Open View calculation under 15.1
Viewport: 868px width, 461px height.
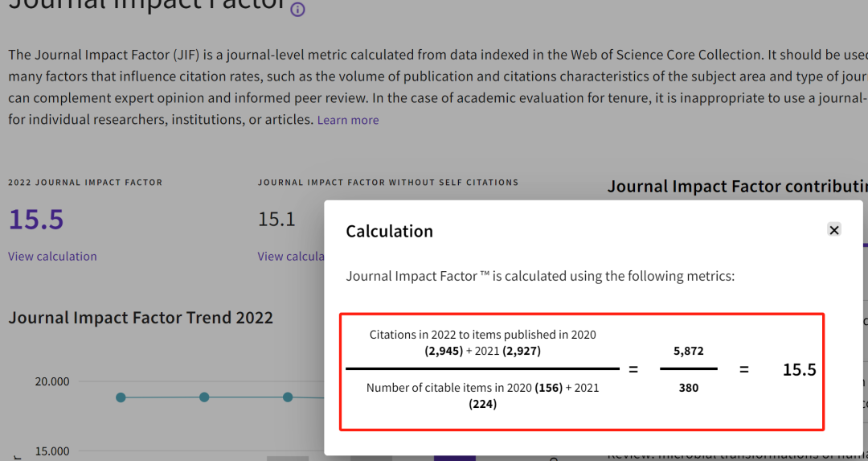point(291,256)
